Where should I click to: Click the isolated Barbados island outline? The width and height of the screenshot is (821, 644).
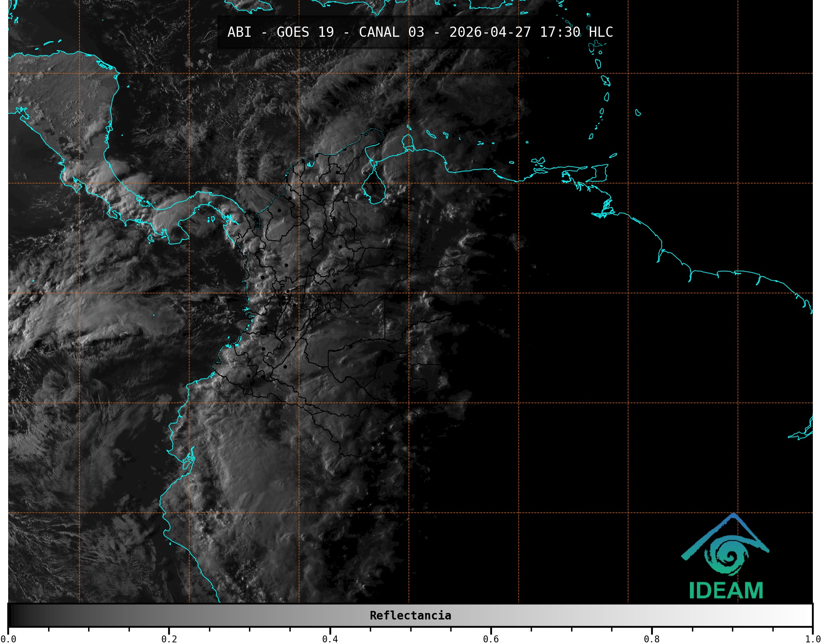(x=638, y=113)
